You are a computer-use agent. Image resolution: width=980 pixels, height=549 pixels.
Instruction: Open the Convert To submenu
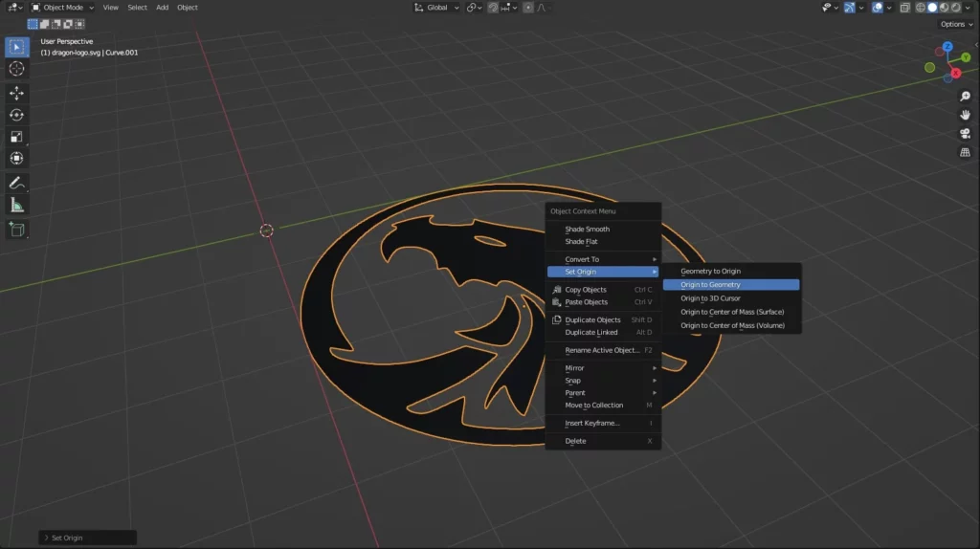pos(603,259)
